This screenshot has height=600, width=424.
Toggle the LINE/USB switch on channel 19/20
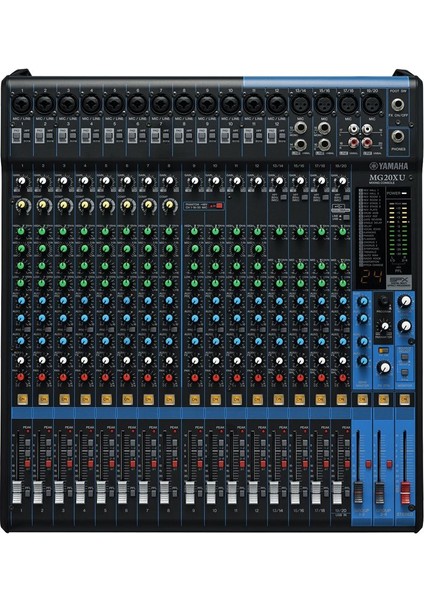346,217
